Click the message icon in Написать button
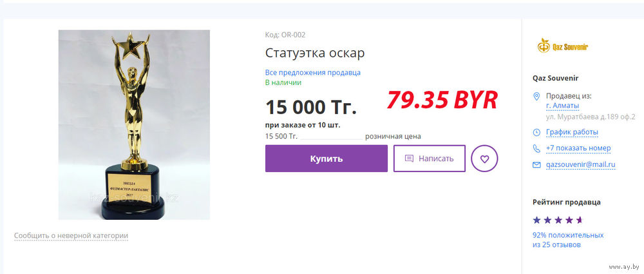 click(x=409, y=159)
